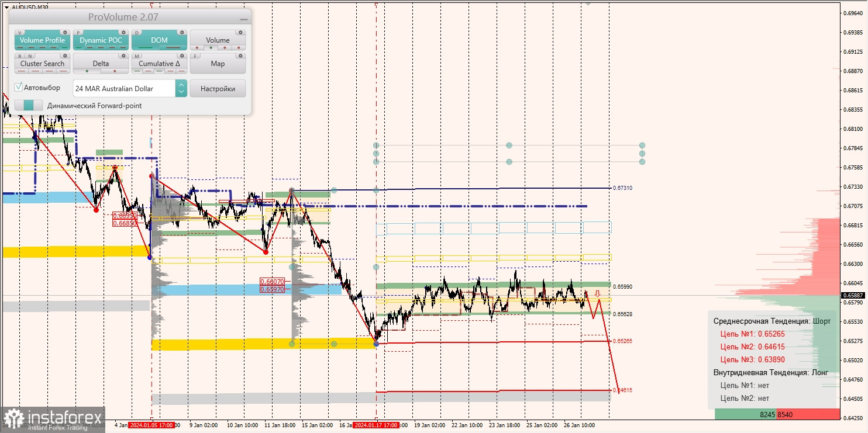Click the green 8245 volume bar
The image size is (868, 433).
tap(746, 414)
